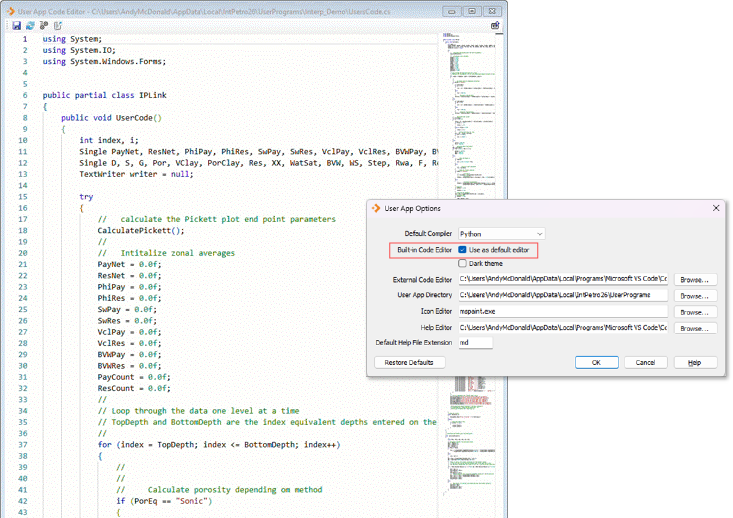Click the fourth editor toolbar icon

point(56,25)
